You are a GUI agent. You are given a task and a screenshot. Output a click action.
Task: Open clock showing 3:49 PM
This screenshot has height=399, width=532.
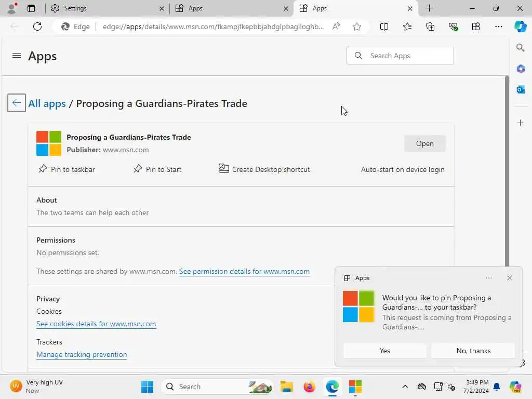(x=477, y=387)
